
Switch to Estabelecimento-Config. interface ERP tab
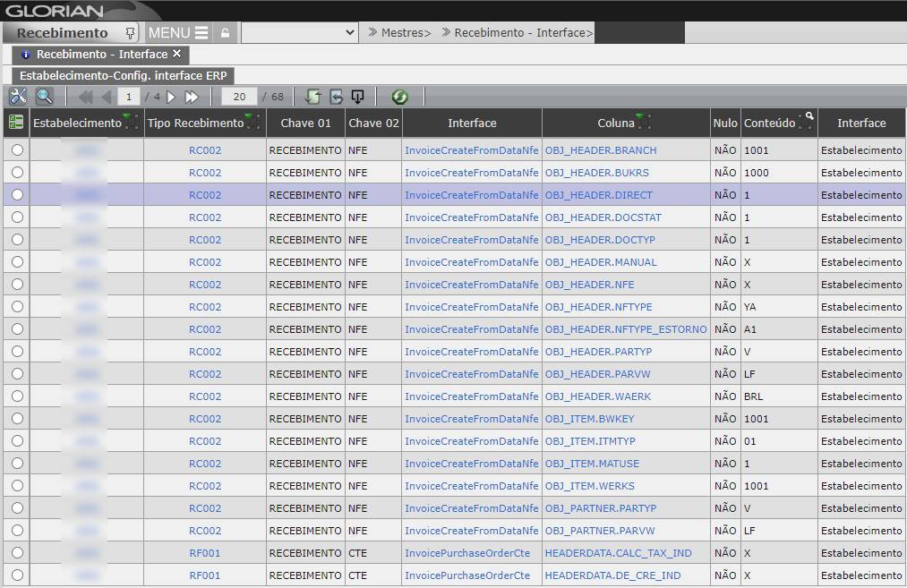tap(123, 76)
